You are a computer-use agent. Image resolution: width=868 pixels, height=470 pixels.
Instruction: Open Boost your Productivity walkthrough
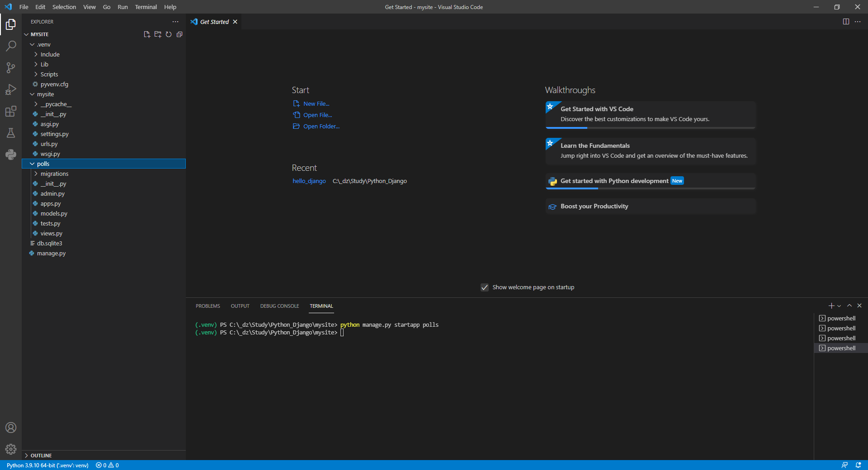click(651, 207)
